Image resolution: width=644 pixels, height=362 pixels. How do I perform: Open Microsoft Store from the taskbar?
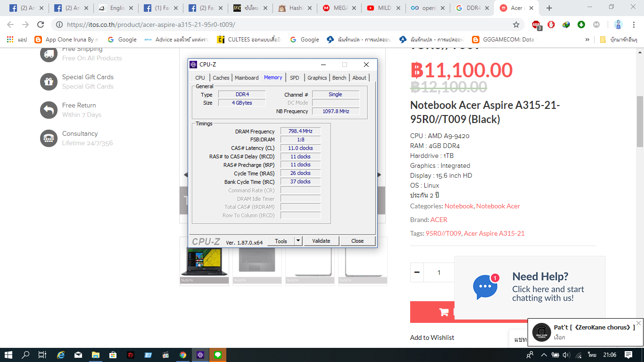113,355
